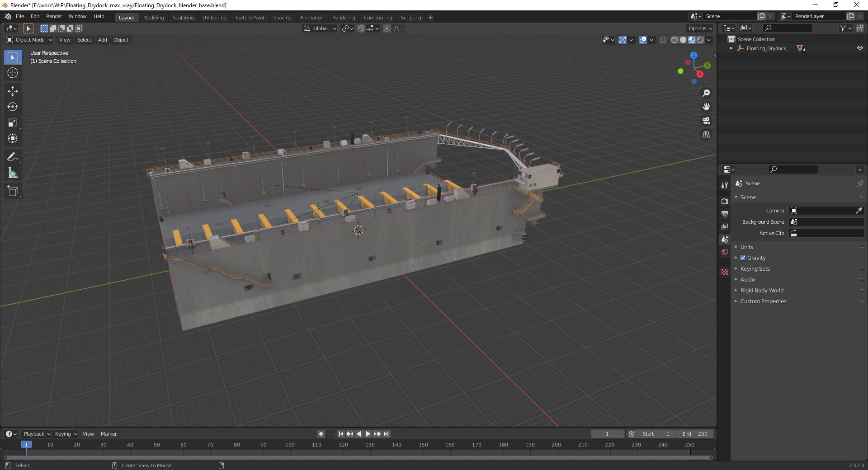
Task: Expand the Keying Sets panel
Action: [x=755, y=268]
